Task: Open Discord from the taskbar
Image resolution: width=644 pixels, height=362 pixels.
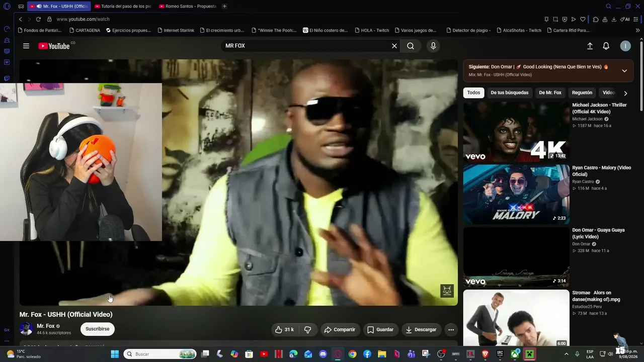Action: pyautogui.click(x=323, y=354)
